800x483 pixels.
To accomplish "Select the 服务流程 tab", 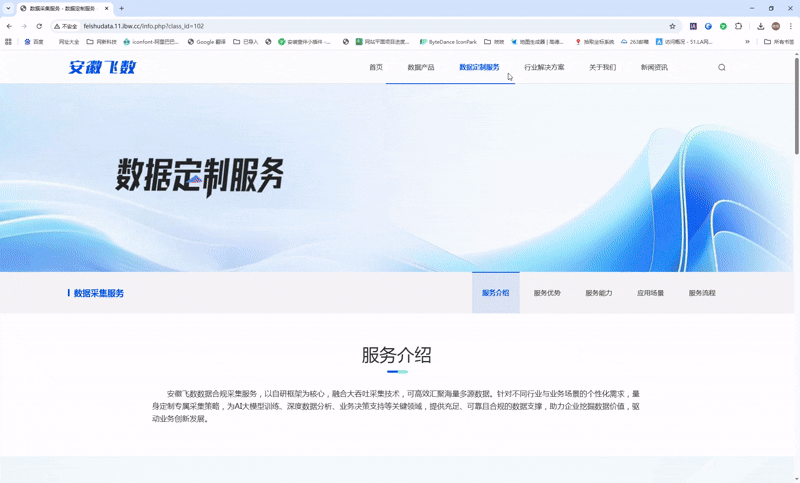I will (x=702, y=293).
